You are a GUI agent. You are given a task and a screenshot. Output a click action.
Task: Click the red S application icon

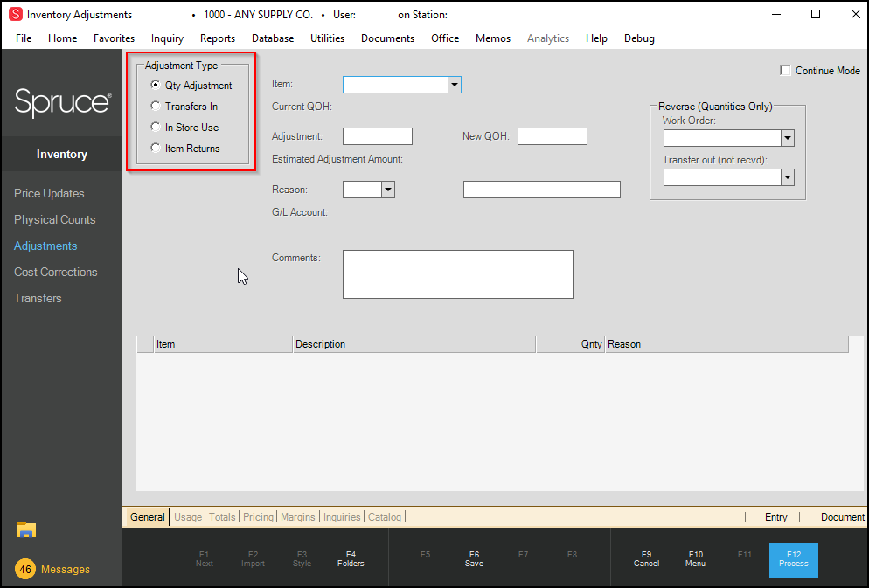(x=16, y=14)
